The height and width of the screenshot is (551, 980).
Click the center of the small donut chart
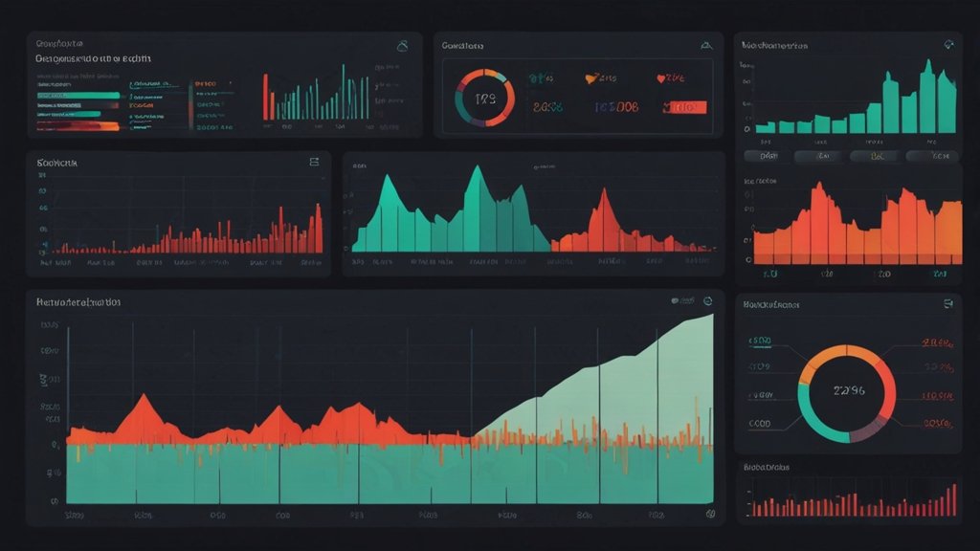click(x=485, y=98)
